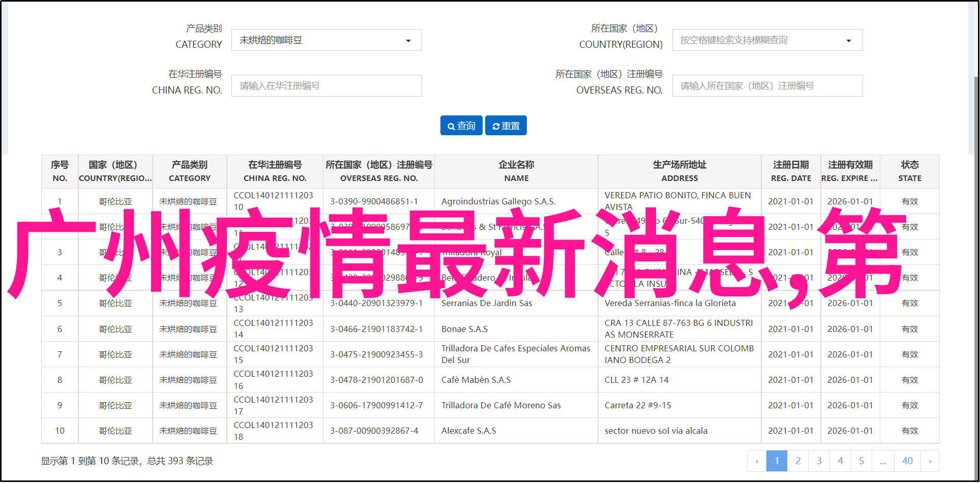The image size is (980, 483).
Task: Click overseas number 3-0475-21900923455-3
Action: point(376,354)
